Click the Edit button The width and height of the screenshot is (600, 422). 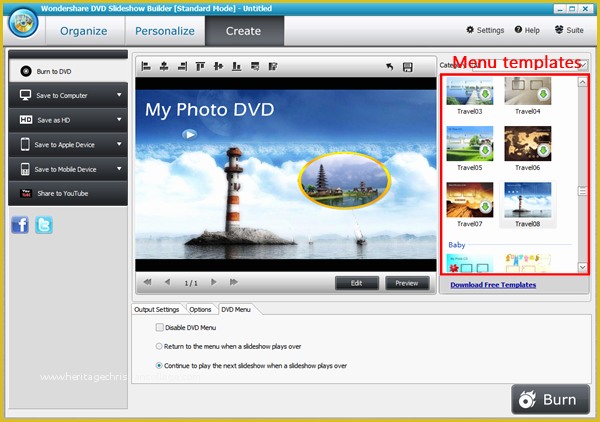click(357, 283)
